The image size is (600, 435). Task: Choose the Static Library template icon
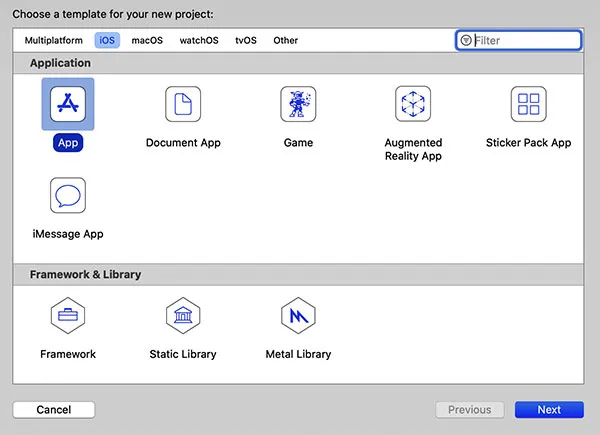coord(183,316)
